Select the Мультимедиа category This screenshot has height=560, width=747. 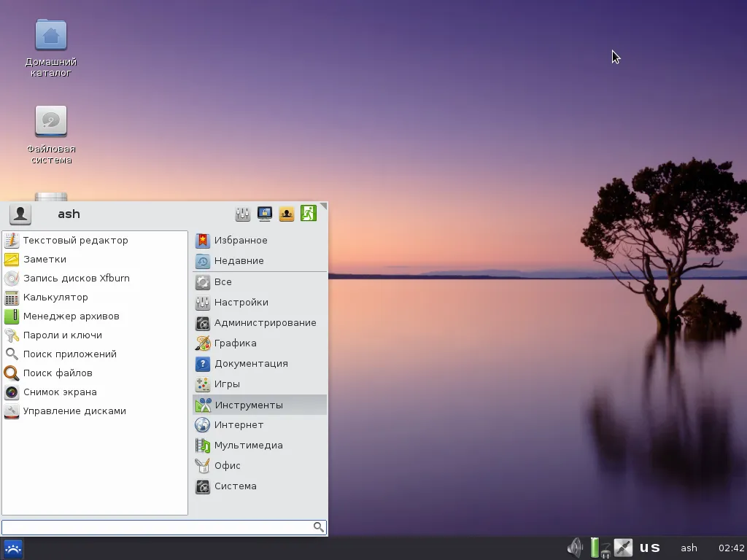pos(260,446)
